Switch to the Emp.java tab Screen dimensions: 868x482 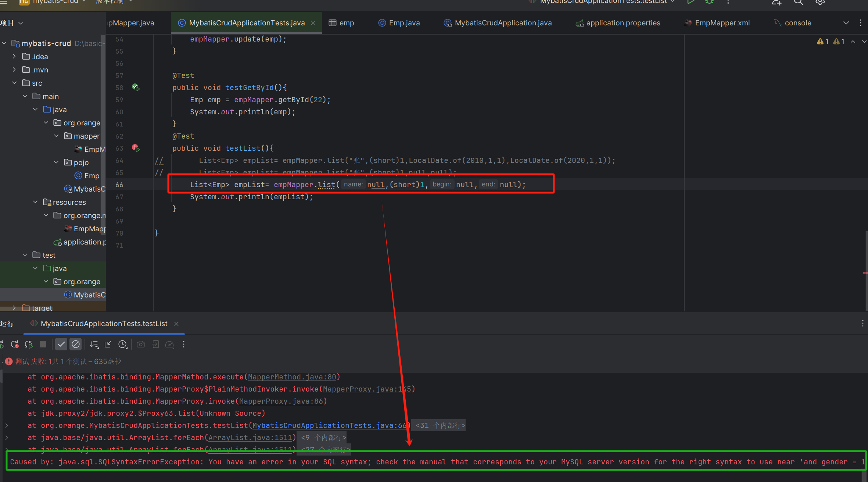click(x=399, y=23)
